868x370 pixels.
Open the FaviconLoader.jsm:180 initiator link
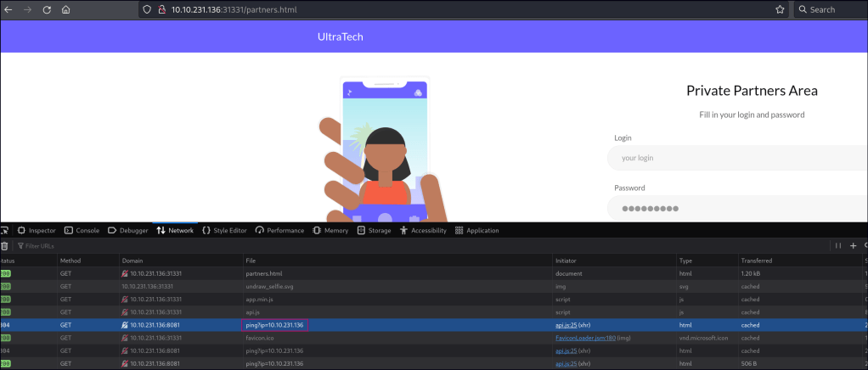[583, 337]
